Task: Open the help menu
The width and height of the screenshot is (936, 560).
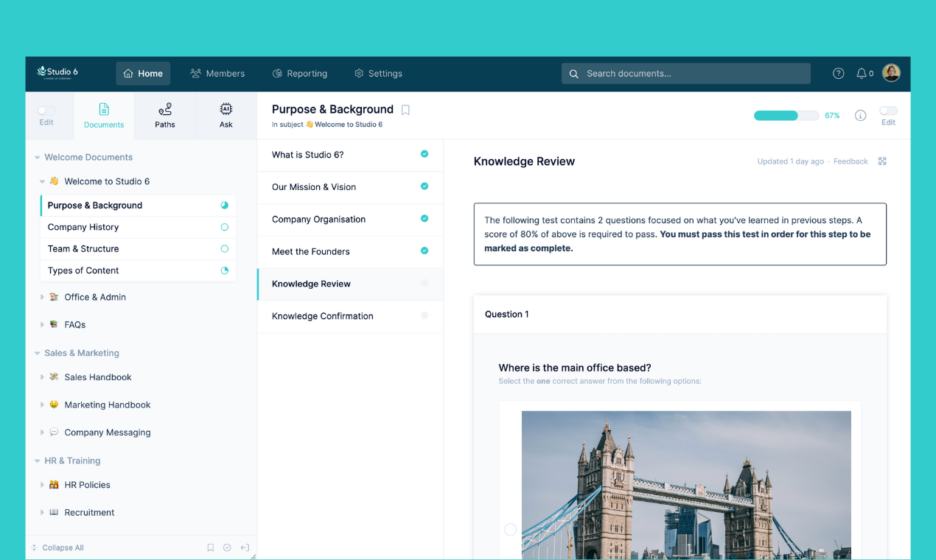Action: 838,73
